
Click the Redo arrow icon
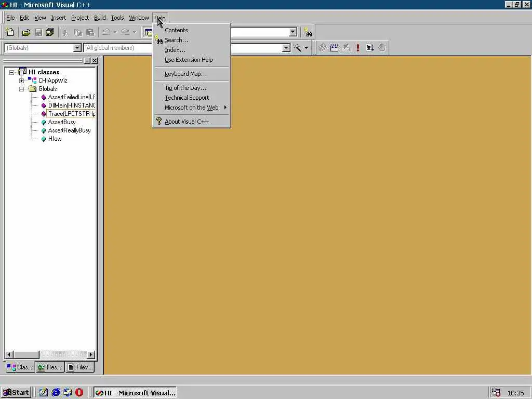pos(126,32)
